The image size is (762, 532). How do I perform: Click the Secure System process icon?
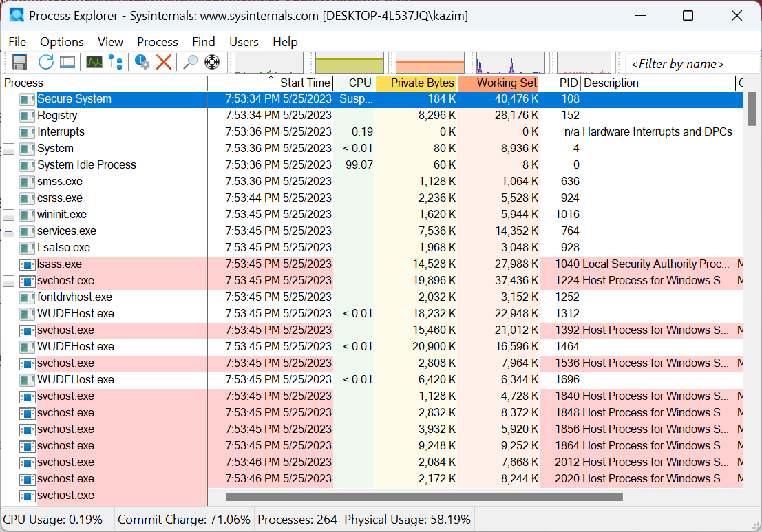coord(28,99)
